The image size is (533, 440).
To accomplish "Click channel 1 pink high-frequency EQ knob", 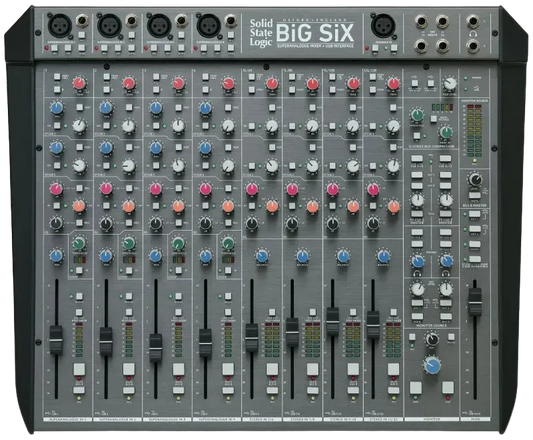I will click(x=56, y=188).
